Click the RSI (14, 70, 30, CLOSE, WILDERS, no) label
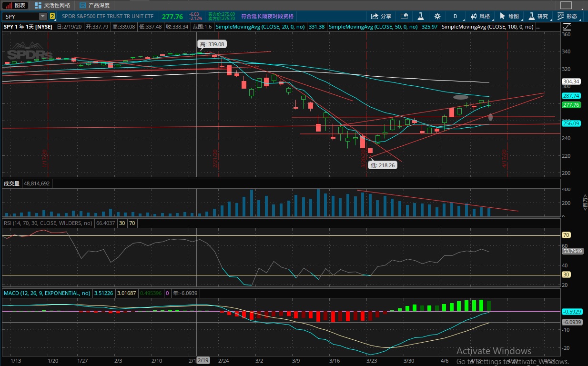This screenshot has height=366, width=588. point(48,223)
